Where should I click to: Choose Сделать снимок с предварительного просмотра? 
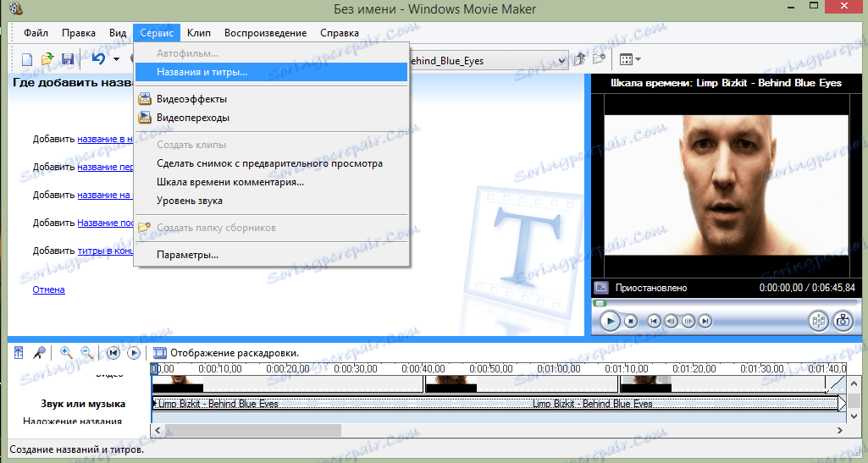tap(271, 163)
